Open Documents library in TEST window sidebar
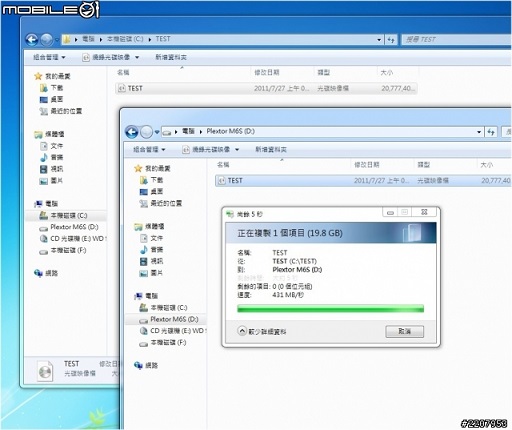 [52, 146]
